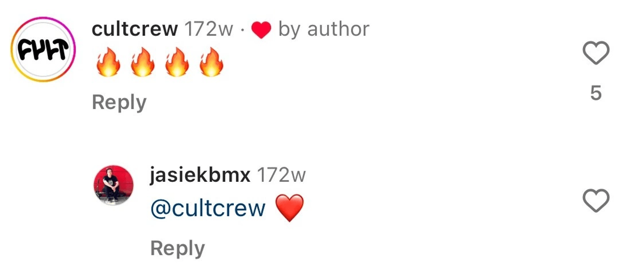Click the 172w timestamp beside jasiekbmx
Viewport: 644px width, 272px height.
coord(281,175)
